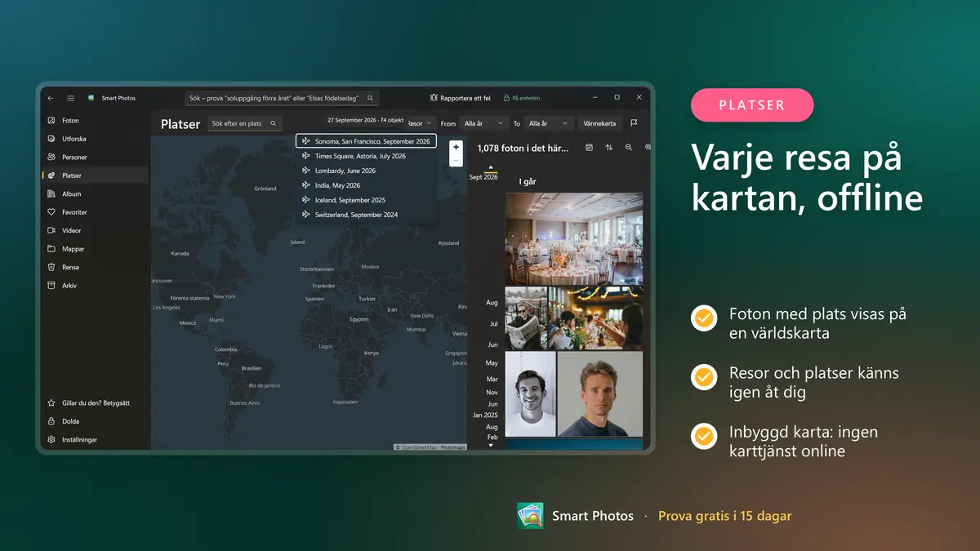Click the Videor camera icon

coord(51,230)
